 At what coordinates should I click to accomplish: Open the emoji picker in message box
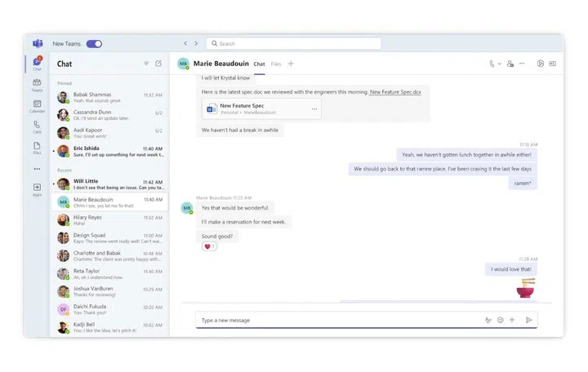pos(500,320)
